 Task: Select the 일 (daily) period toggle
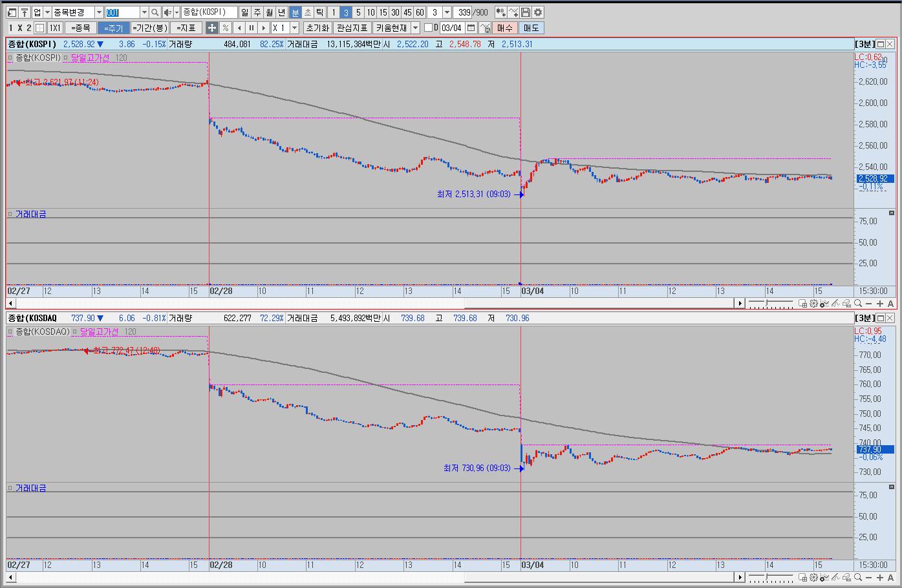tap(244, 12)
